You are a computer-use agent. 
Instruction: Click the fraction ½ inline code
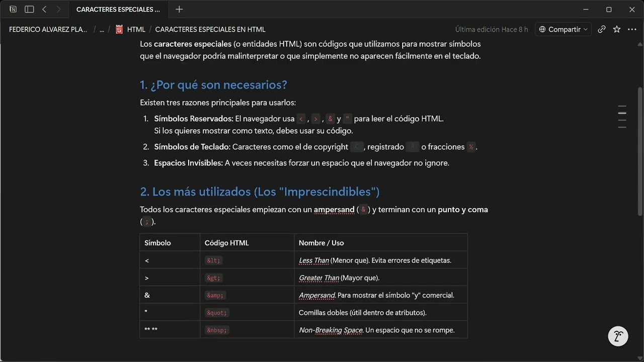coord(471,147)
